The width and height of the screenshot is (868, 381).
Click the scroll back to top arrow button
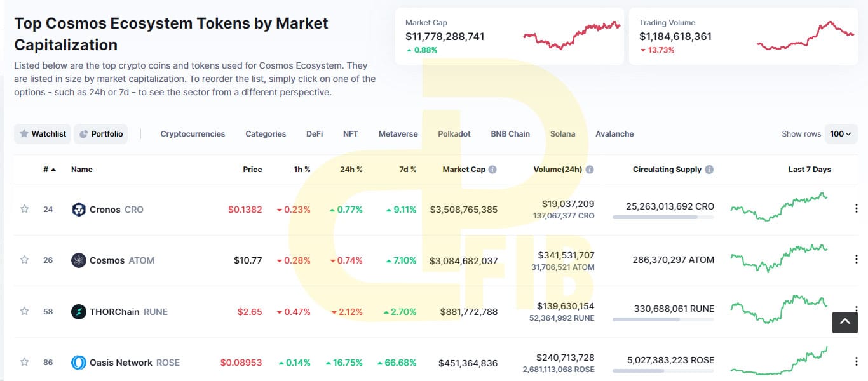845,322
